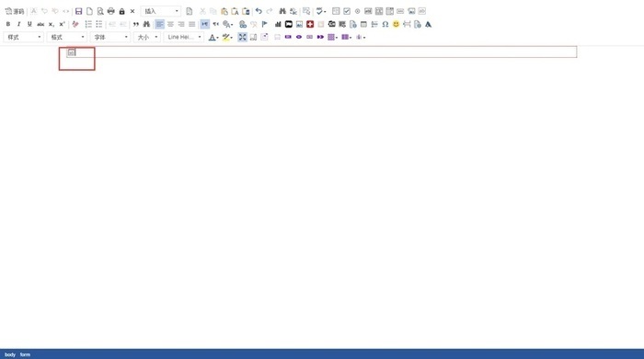Insert special character Omega symbol
The image size is (644, 359).
[385, 24]
